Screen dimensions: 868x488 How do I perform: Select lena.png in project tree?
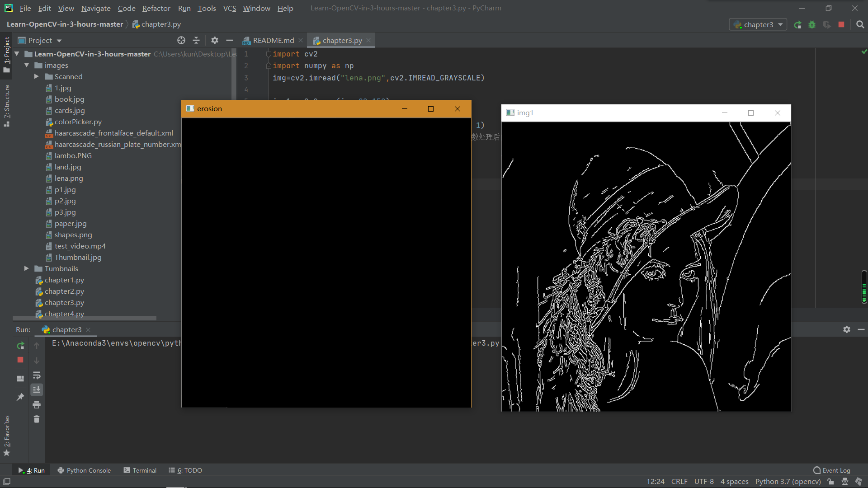click(69, 178)
